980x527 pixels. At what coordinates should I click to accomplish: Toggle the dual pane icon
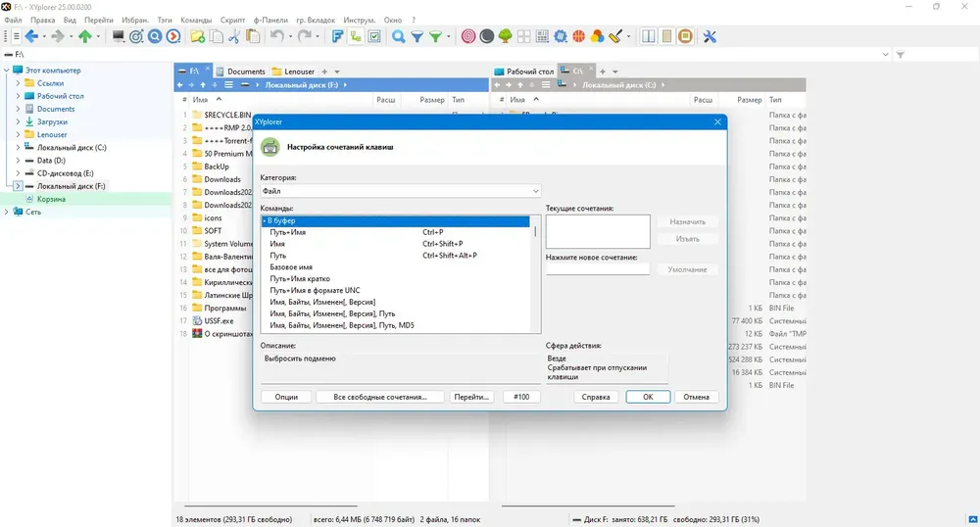coord(649,37)
